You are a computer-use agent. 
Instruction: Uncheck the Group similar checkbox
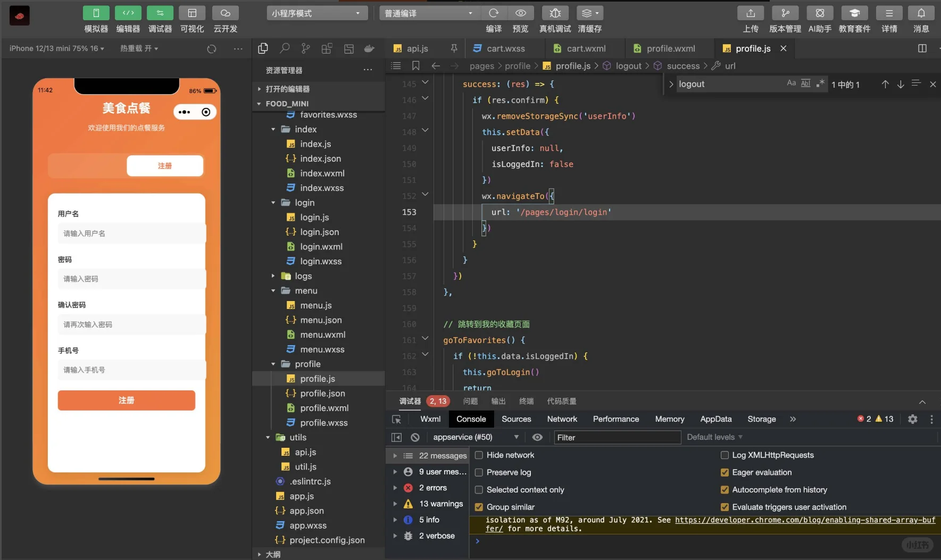click(x=479, y=507)
